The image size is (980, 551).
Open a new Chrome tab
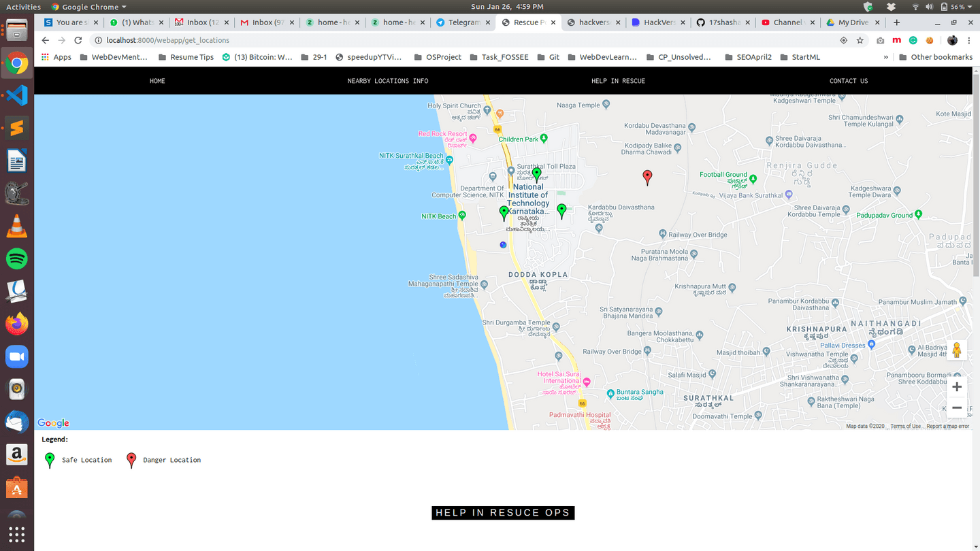tap(896, 22)
